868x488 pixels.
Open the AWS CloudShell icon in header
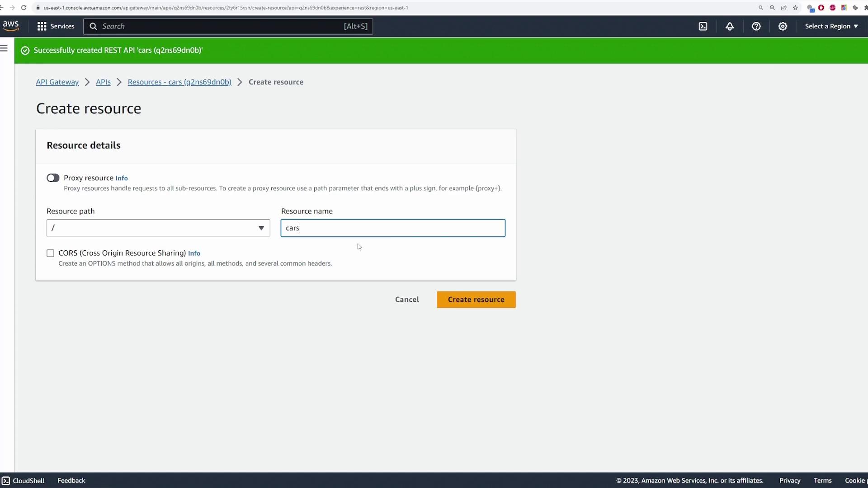pyautogui.click(x=703, y=26)
